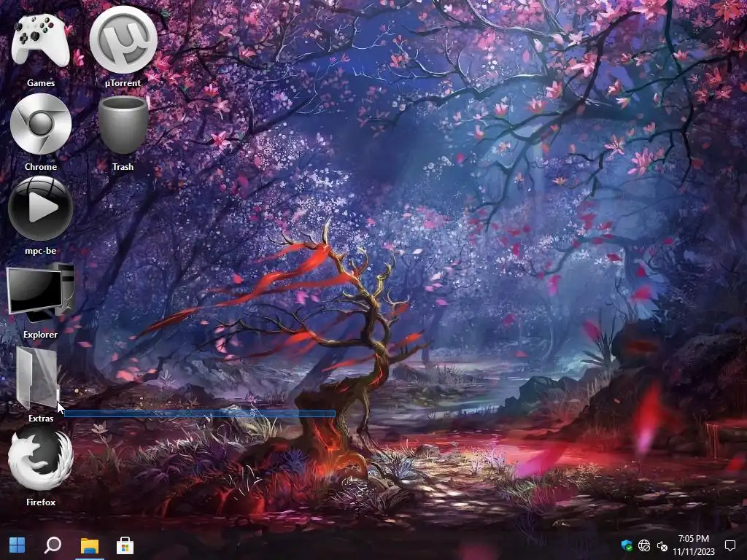This screenshot has width=747, height=560.
Task: Open taskbar Search magnifier
Action: (53, 545)
